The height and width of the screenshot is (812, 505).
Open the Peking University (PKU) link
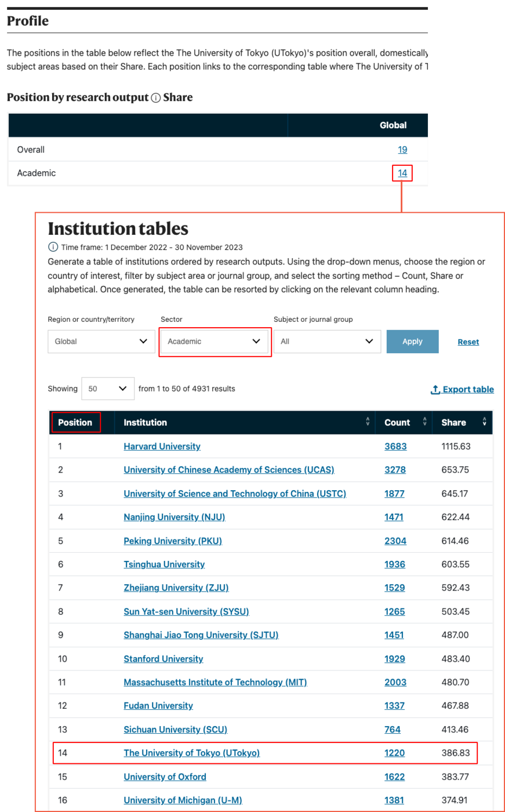[x=173, y=541]
